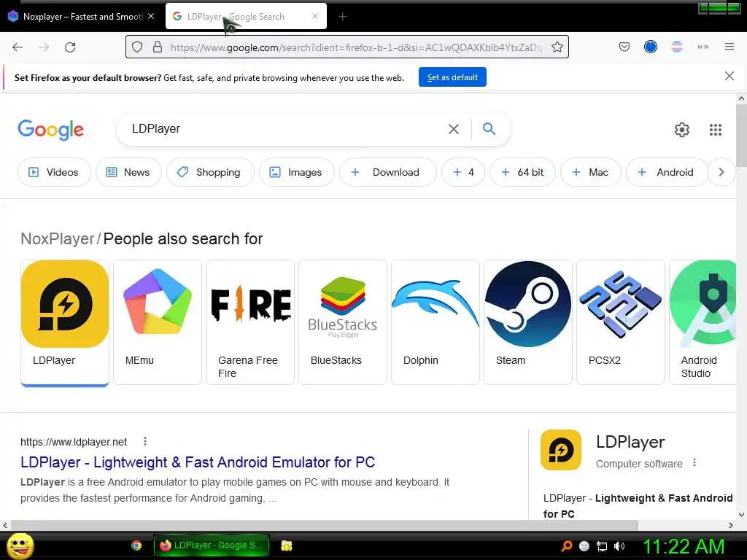Click inside the Google search box
Viewport: 747px width, 560px height.
click(286, 128)
